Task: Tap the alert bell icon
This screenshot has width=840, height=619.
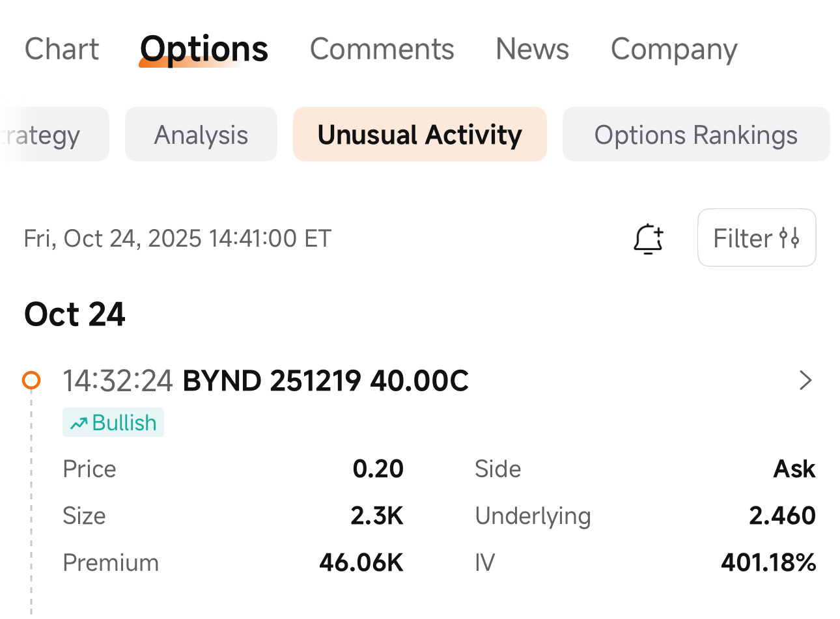Action: click(x=649, y=238)
